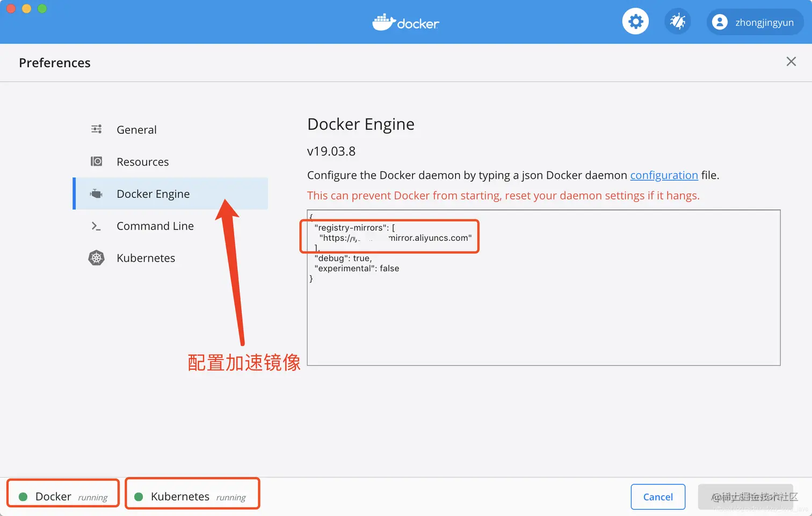Screen dimensions: 812x516
Task: Click the "registry-mirrors" key line
Action: (x=354, y=227)
